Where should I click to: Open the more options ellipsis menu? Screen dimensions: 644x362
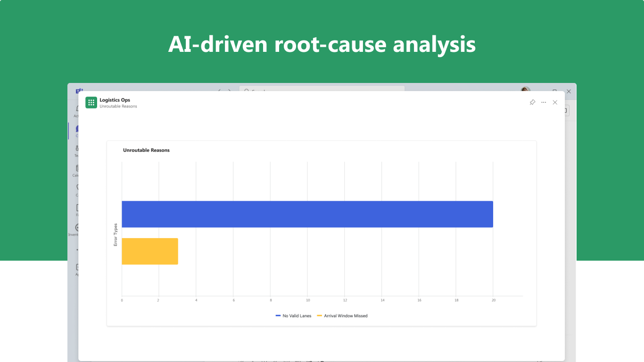click(x=544, y=102)
